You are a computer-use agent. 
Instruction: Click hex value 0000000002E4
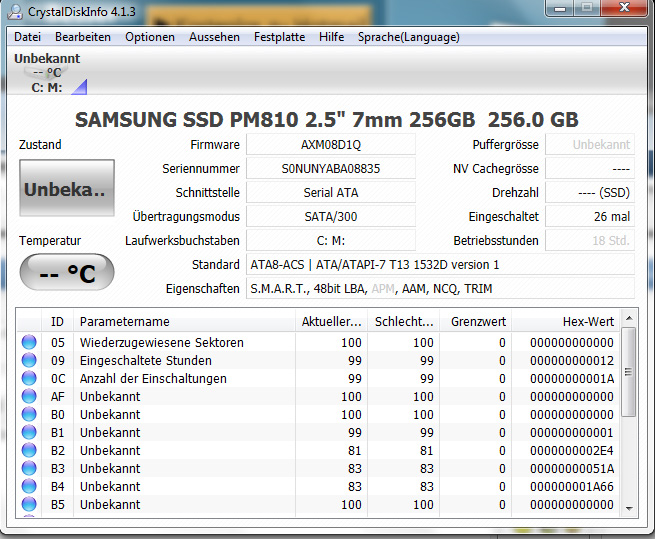(x=571, y=450)
